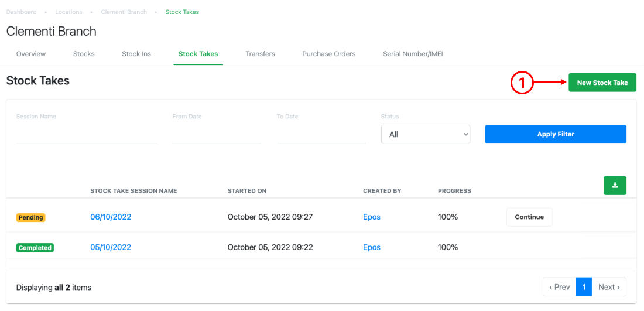
Task: Click the To Date field
Action: [321, 134]
